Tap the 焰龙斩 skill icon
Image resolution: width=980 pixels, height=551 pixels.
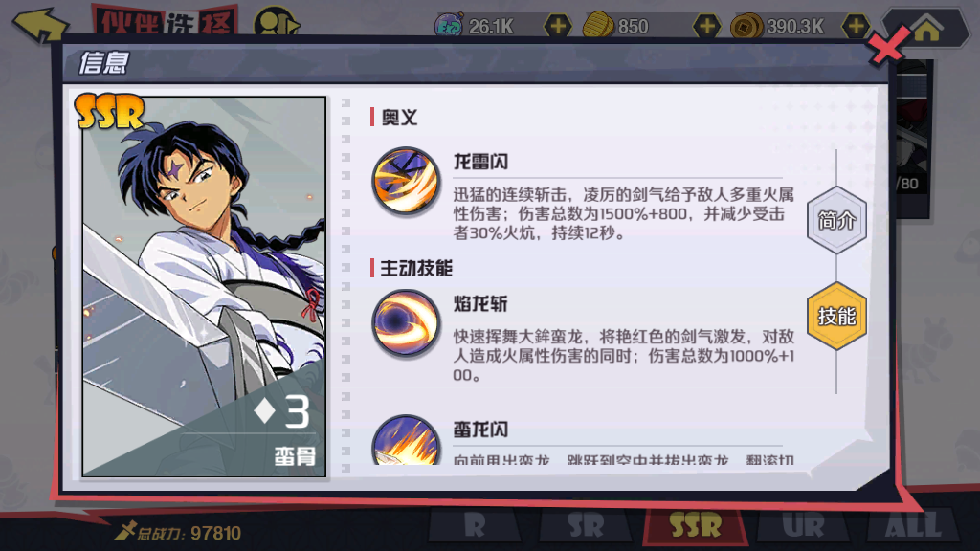point(406,323)
